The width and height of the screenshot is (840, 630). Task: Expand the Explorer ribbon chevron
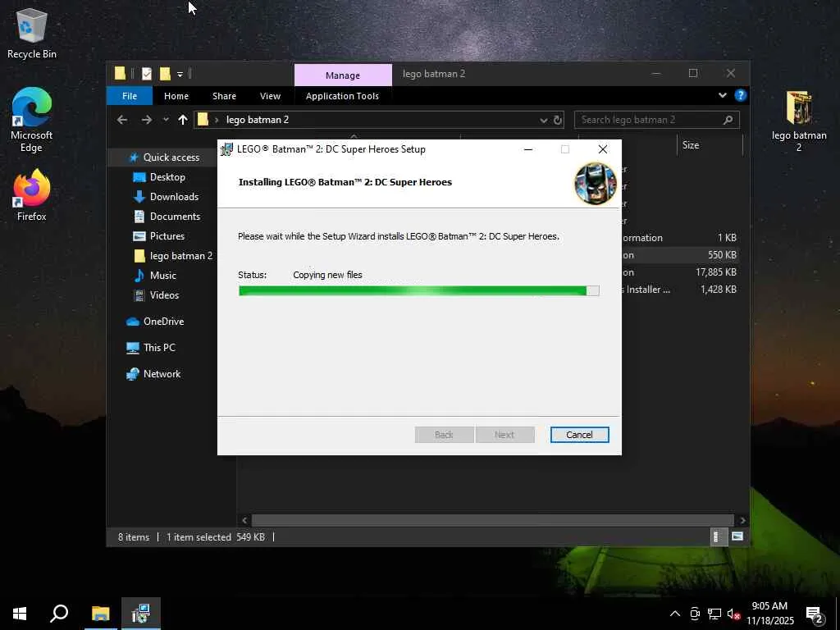(x=722, y=95)
